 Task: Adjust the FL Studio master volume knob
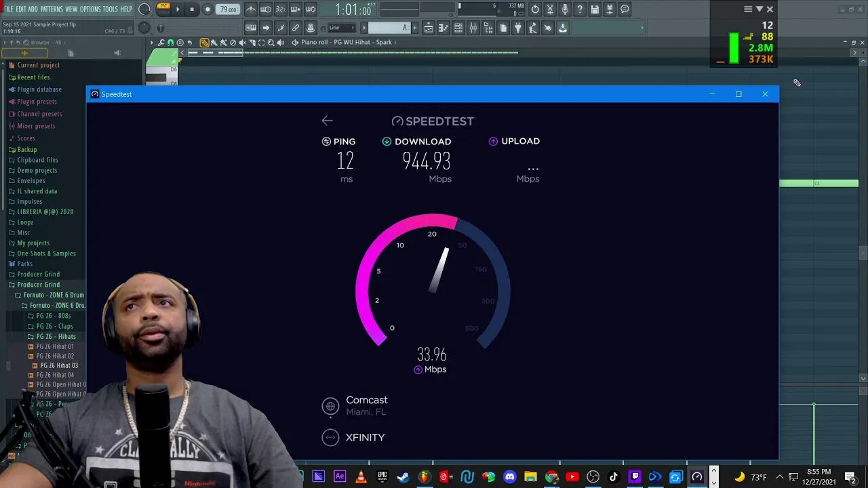pos(144,9)
